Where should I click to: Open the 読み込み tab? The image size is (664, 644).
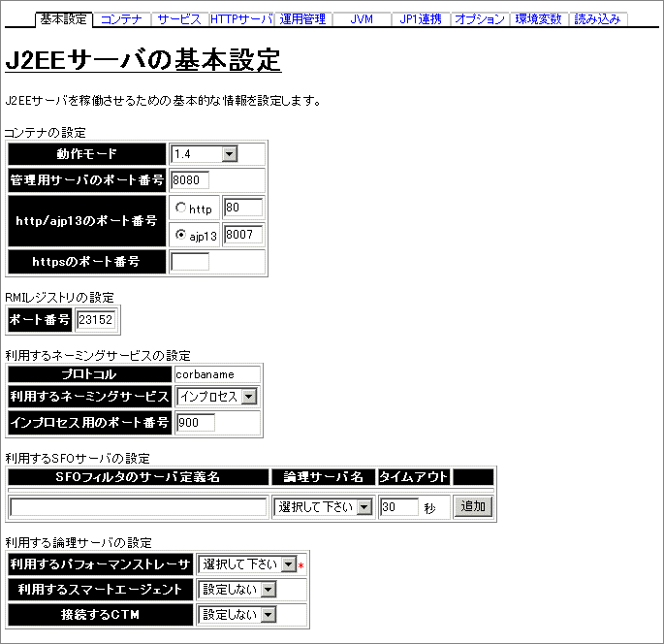[597, 19]
